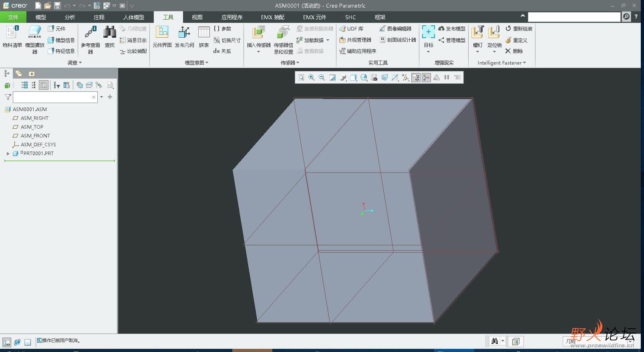Open the Family Table (族表) tool
Viewport: 644px width, 352px height.
204,37
